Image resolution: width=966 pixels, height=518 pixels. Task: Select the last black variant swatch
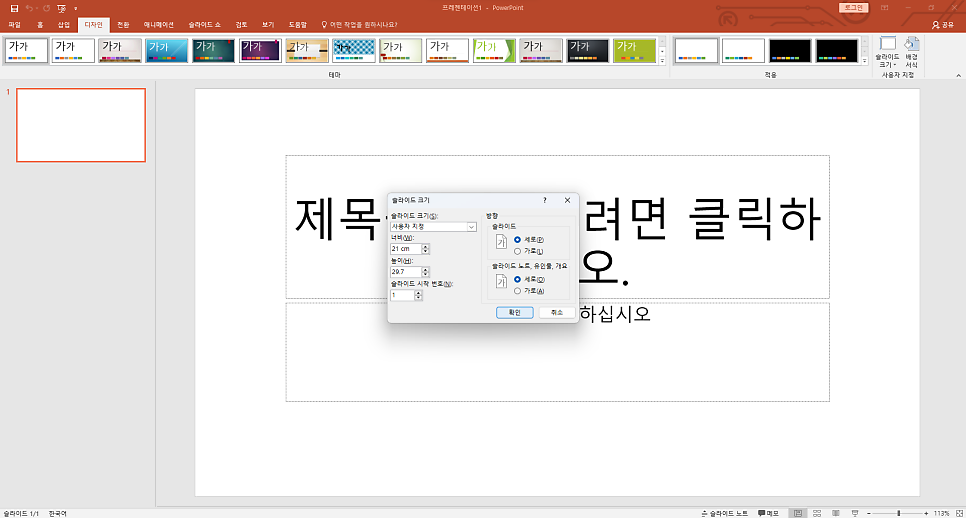click(x=837, y=51)
